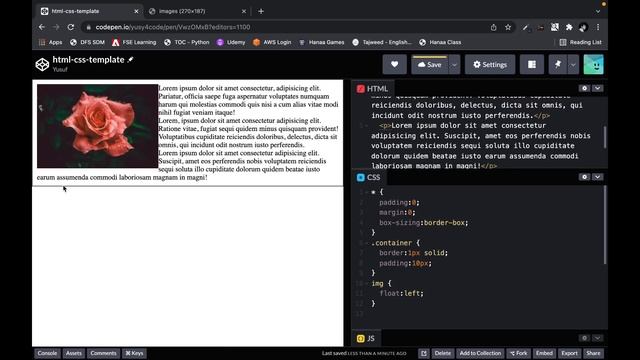640x360 pixels.
Task: Open JS editor settings gear
Action: pyautogui.click(x=584, y=338)
